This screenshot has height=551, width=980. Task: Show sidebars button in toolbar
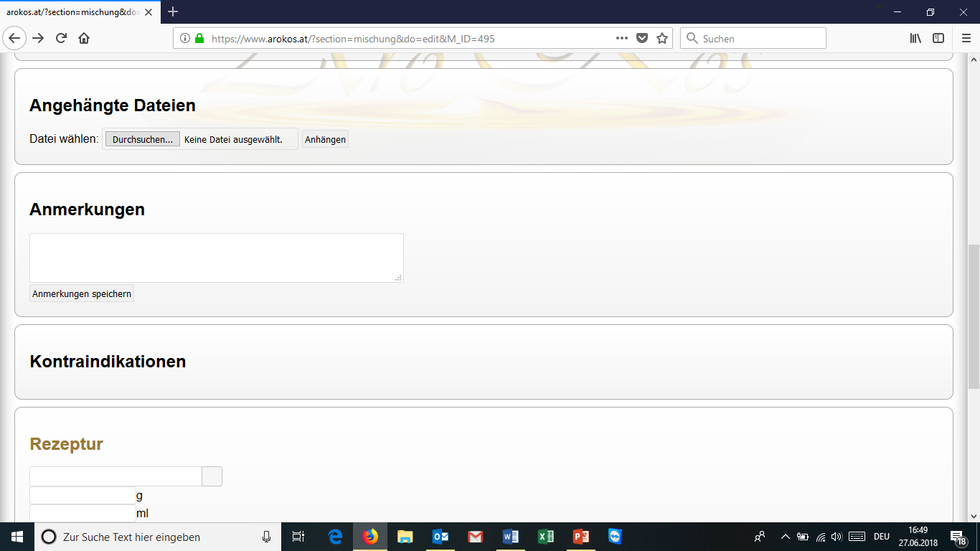click(938, 38)
